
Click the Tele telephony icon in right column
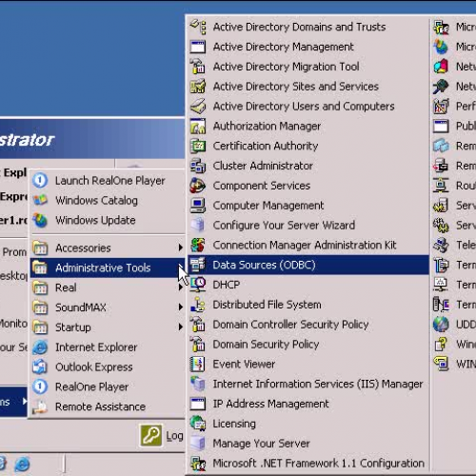[x=441, y=245]
